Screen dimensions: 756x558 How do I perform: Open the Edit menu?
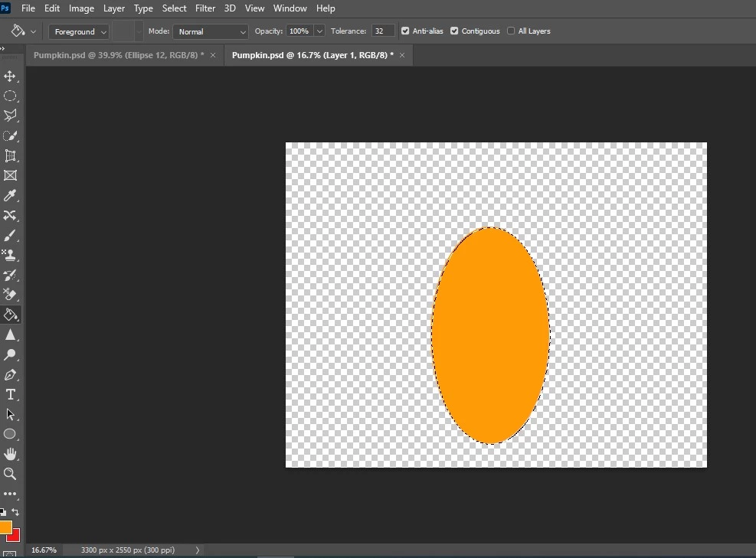(52, 8)
